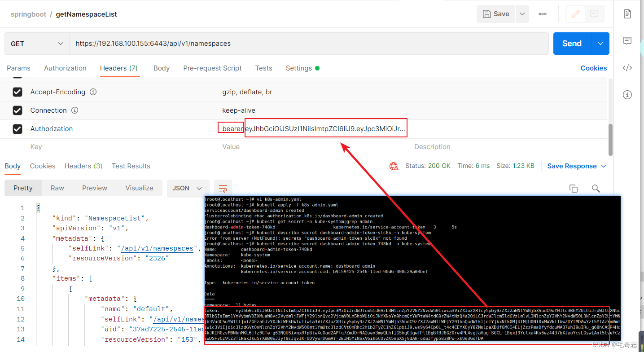The image size is (644, 352).
Task: Open the Save Response dropdown arrow
Action: (604, 166)
